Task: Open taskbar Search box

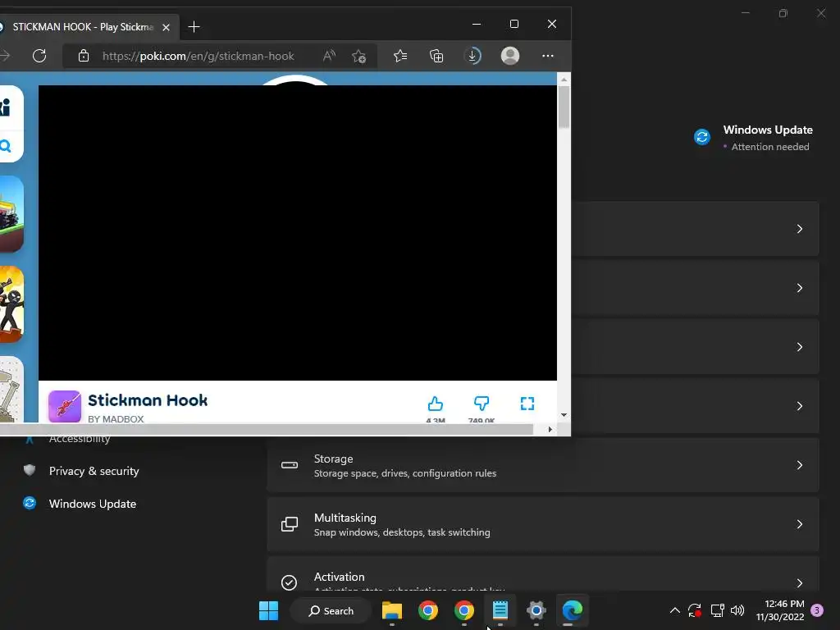Action: [331, 610]
